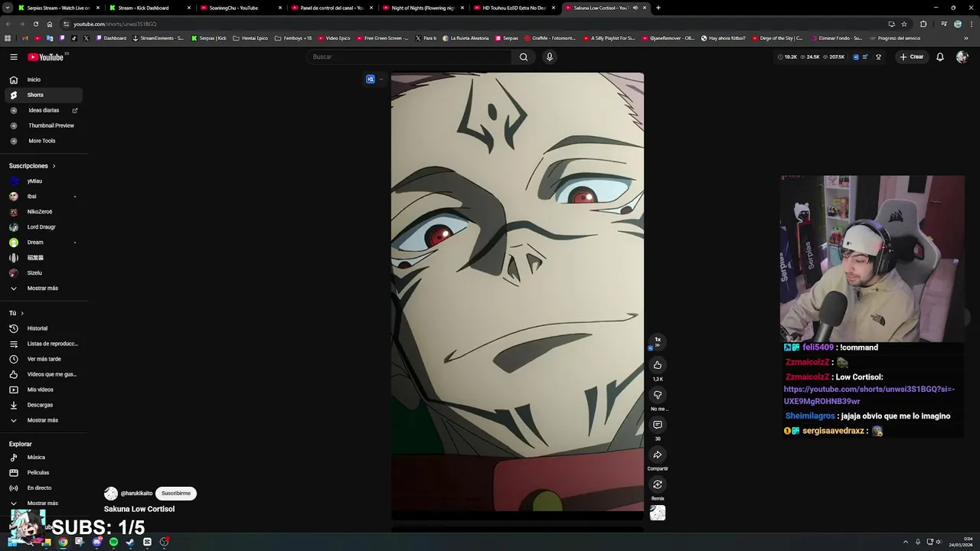Open the account avatar menu
This screenshot has height=551, width=980.
962,57
